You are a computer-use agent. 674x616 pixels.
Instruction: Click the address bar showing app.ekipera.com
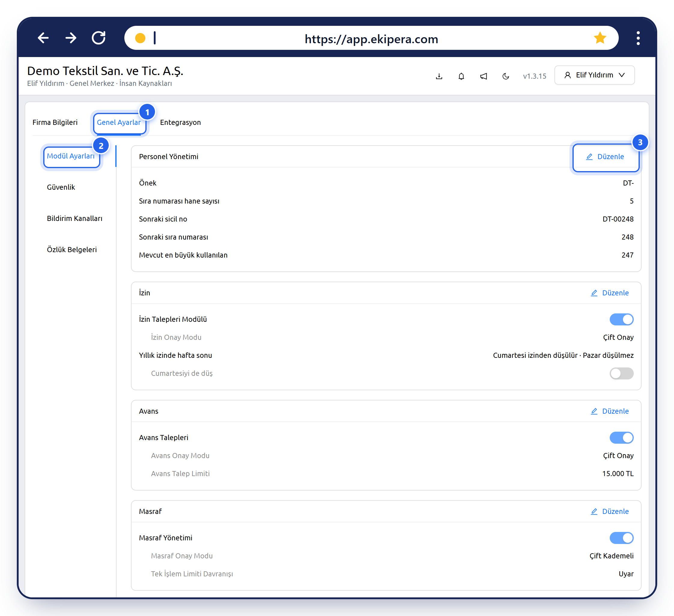point(371,38)
